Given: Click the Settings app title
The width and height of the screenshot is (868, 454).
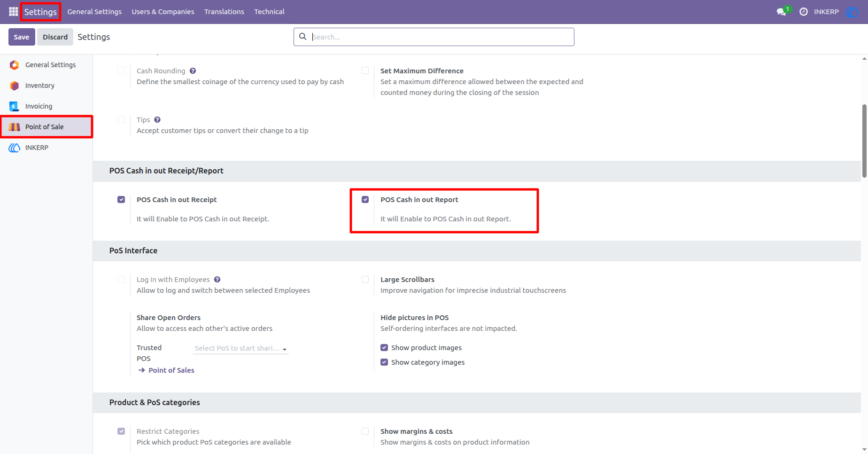Looking at the screenshot, I should click(40, 12).
